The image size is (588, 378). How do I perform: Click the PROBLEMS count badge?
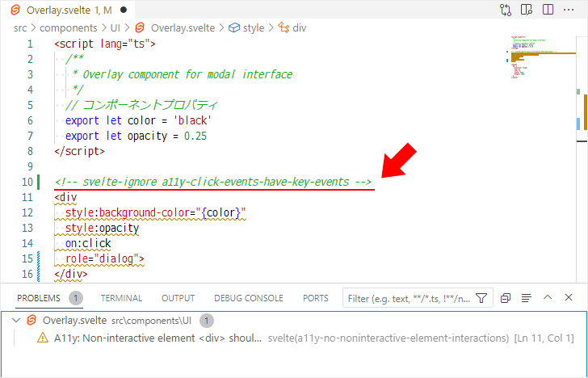[76, 299]
